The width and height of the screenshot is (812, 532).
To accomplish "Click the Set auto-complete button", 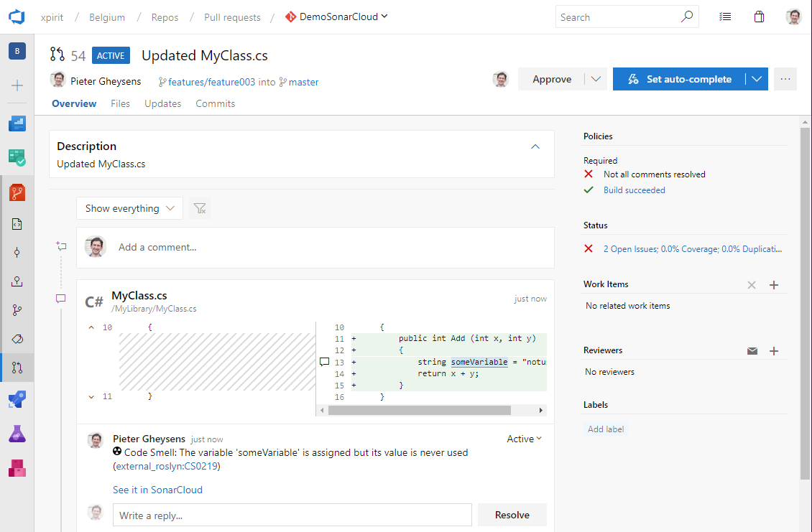I will [x=680, y=79].
